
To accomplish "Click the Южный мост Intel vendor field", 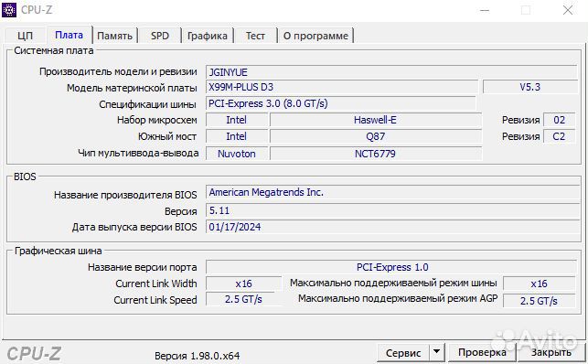I will 237,136.
